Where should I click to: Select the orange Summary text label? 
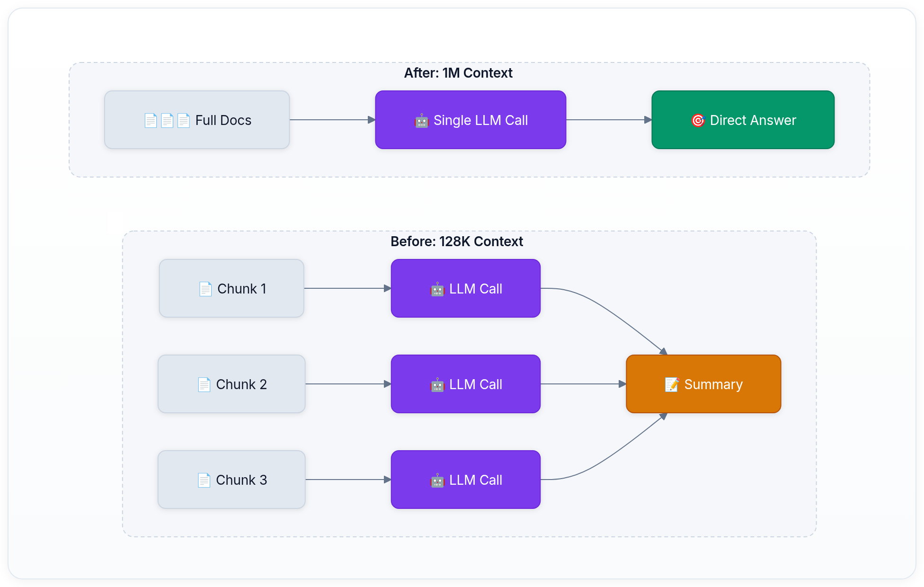pos(713,384)
